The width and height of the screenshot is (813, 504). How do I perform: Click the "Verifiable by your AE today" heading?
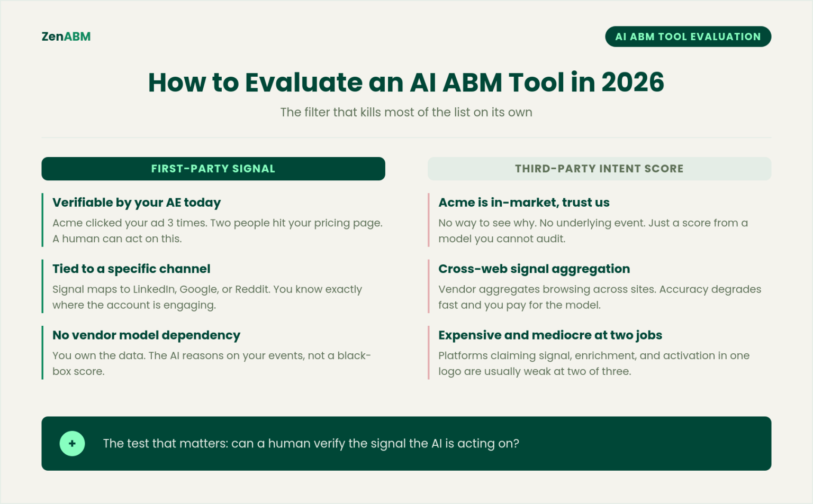pyautogui.click(x=137, y=203)
